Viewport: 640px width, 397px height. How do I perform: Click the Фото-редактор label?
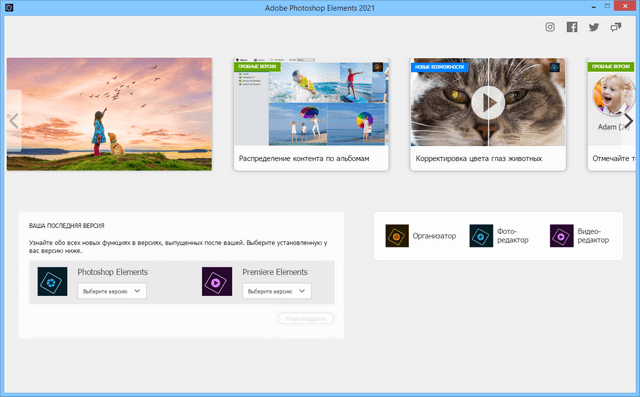click(513, 236)
